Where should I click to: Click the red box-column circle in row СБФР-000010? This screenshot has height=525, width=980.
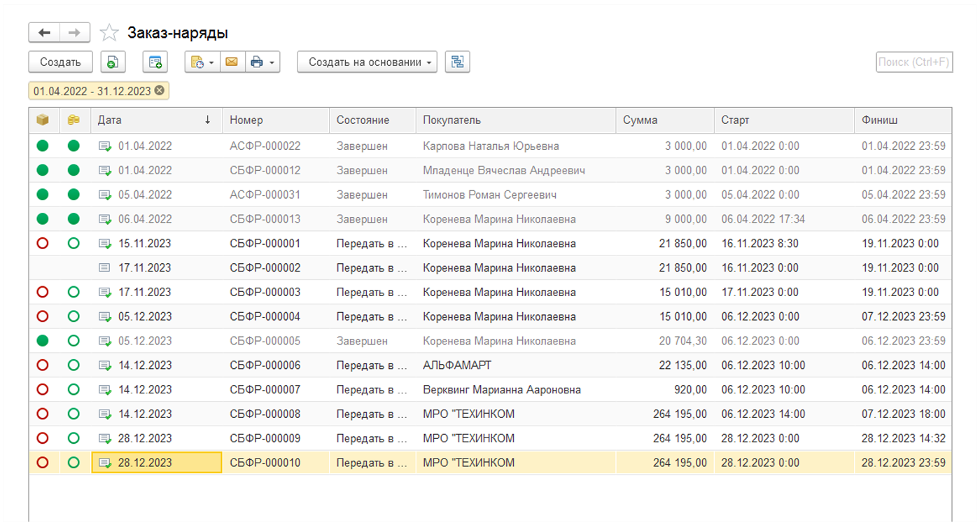[43, 463]
